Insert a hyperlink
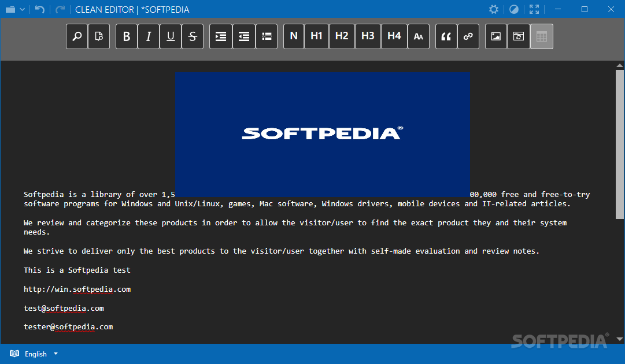 pos(468,36)
